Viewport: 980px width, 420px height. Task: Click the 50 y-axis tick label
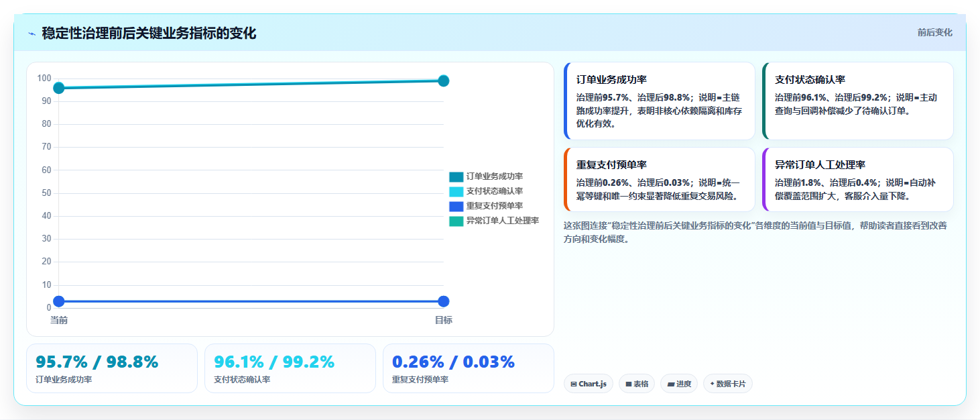(46, 193)
